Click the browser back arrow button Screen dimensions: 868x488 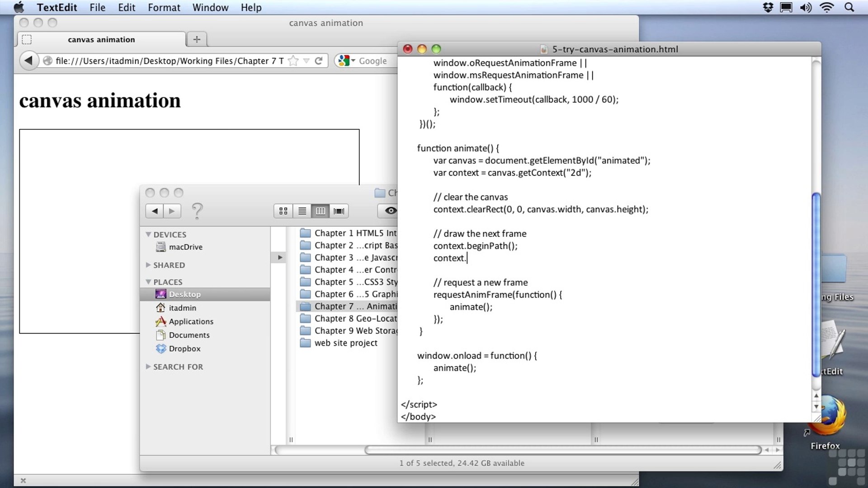[x=28, y=61]
